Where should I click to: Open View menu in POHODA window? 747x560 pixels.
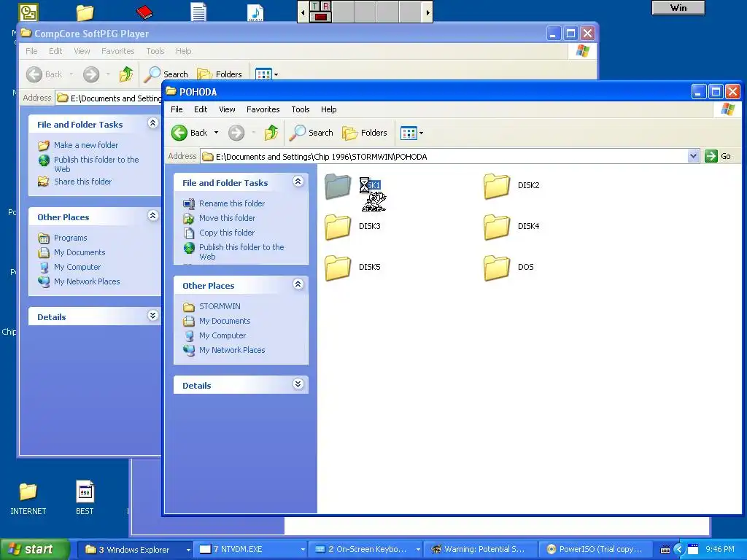227,109
